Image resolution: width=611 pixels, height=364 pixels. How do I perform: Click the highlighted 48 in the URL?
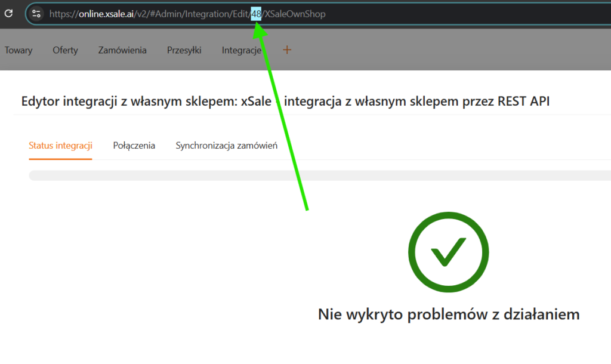coord(256,14)
